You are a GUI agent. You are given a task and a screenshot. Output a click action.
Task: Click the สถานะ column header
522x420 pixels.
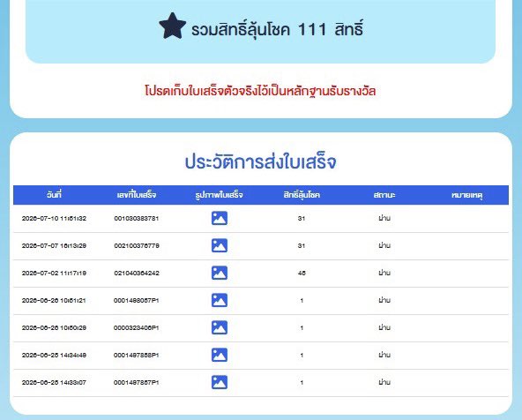384,194
